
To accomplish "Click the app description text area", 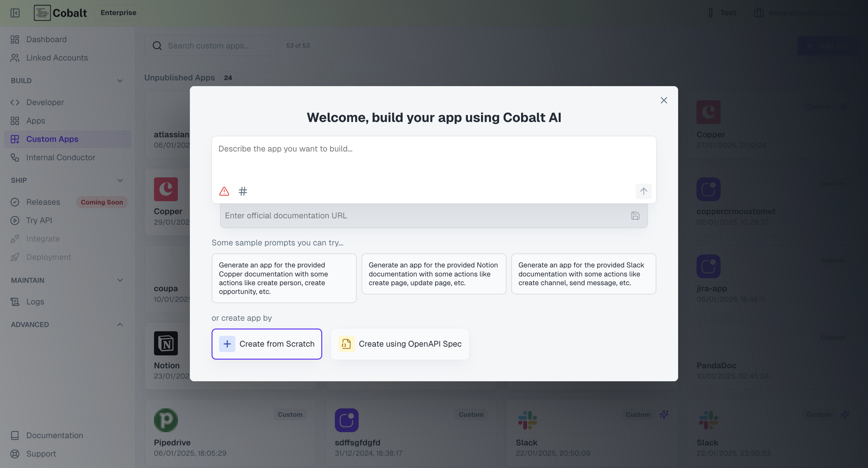I will click(x=433, y=158).
